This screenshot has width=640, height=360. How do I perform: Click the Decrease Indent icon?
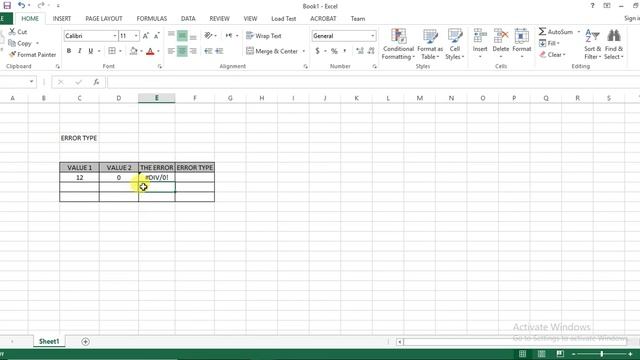(x=208, y=51)
